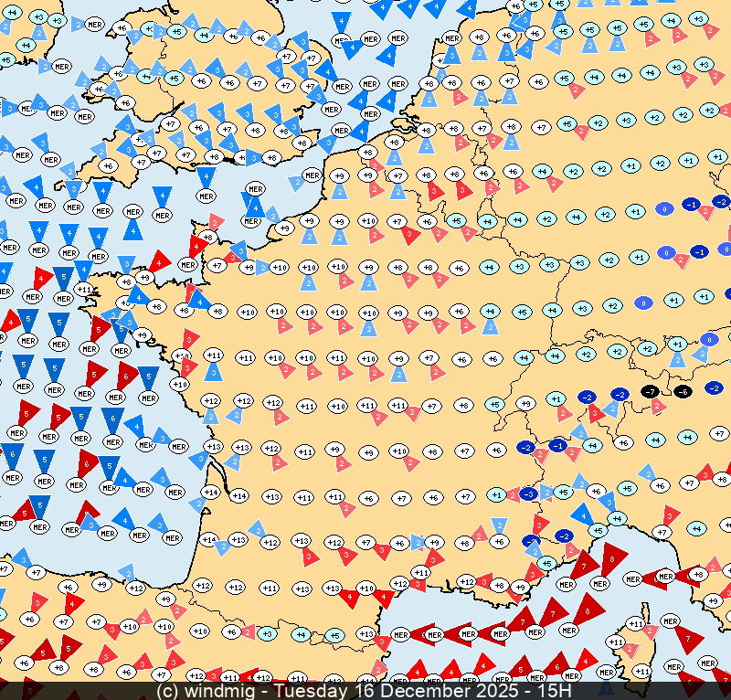Click +6 marker in western Cornwall

click(x=108, y=165)
